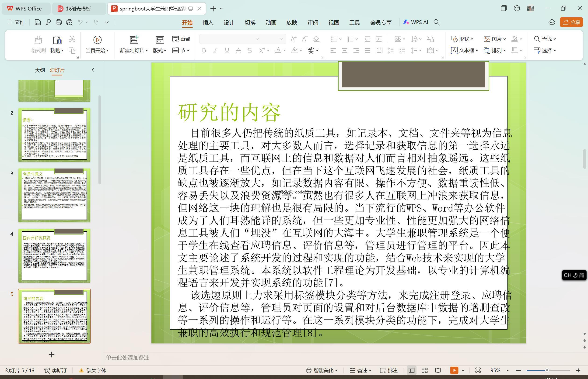The width and height of the screenshot is (588, 379).
Task: Click the text highlight color swatch
Action: [294, 50]
